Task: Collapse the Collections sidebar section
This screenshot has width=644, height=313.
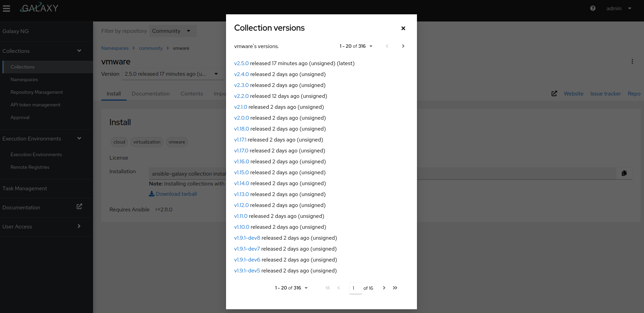Action: (79, 51)
